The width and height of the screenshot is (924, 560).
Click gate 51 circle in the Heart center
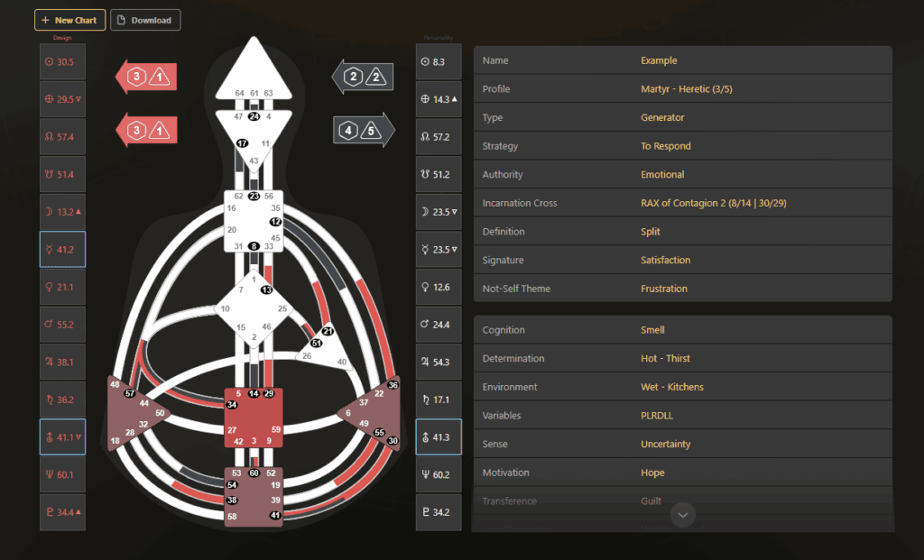tap(317, 343)
